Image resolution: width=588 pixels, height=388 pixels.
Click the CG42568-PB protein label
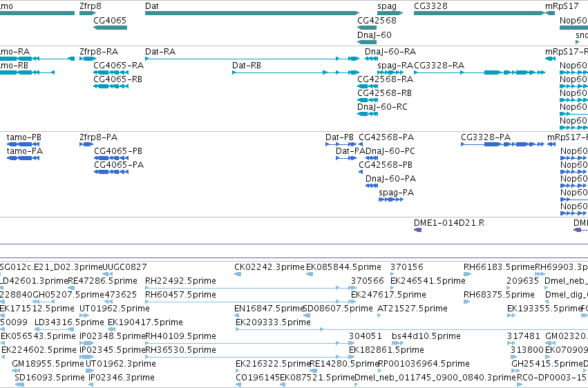(x=386, y=165)
